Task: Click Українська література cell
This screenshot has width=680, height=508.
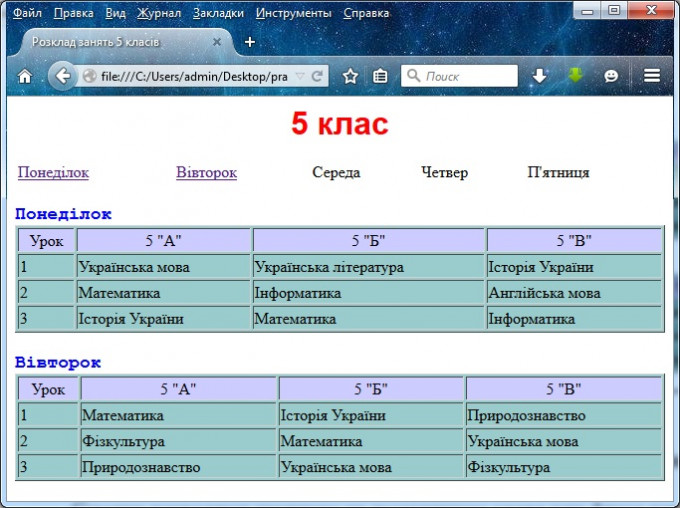Action: tap(368, 267)
